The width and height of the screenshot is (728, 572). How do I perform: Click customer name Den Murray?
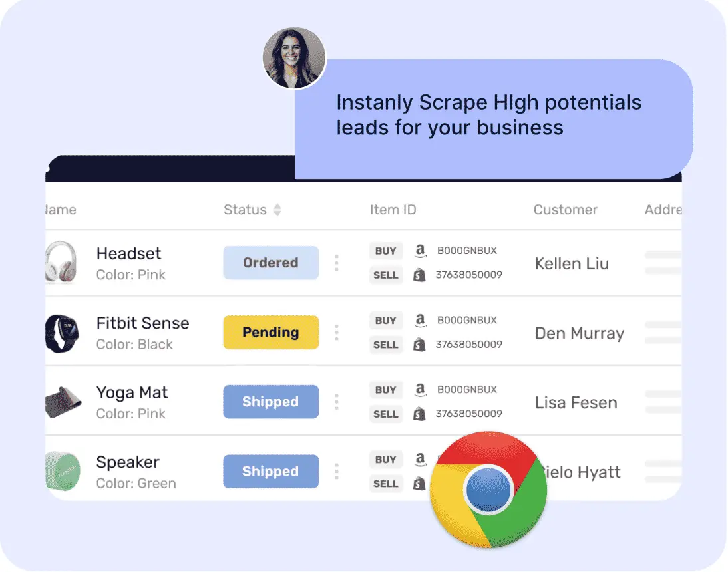pos(580,333)
